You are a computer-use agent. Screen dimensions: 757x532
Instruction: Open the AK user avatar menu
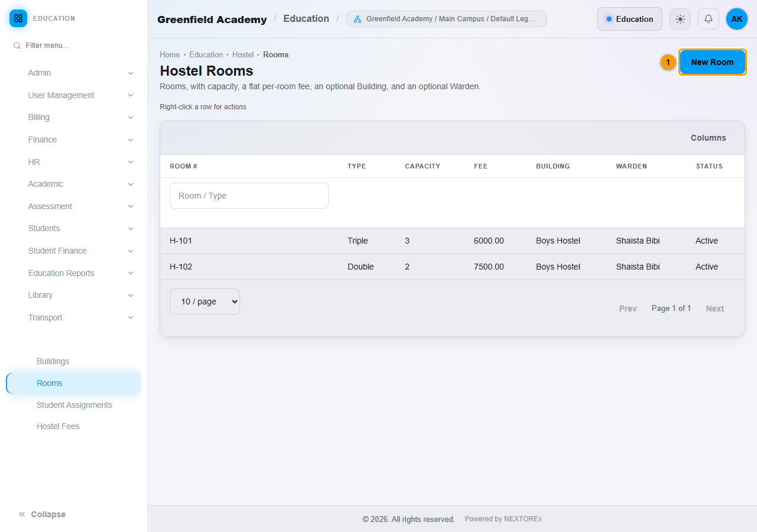click(737, 19)
